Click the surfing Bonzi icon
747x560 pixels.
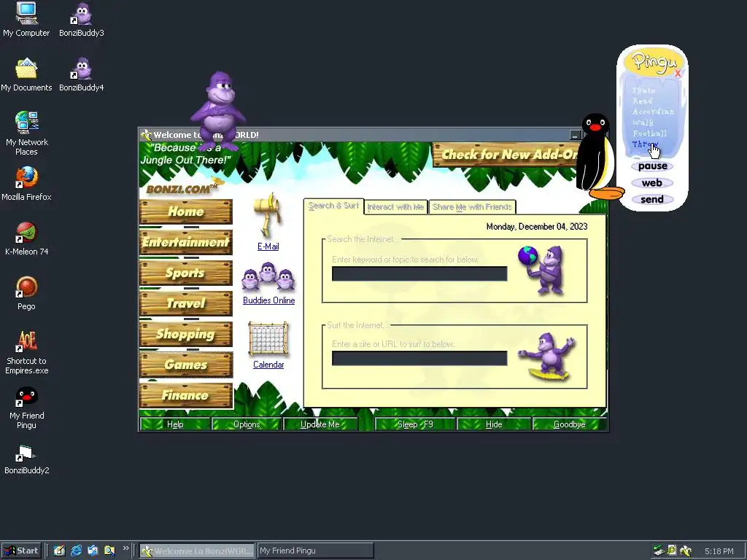547,357
